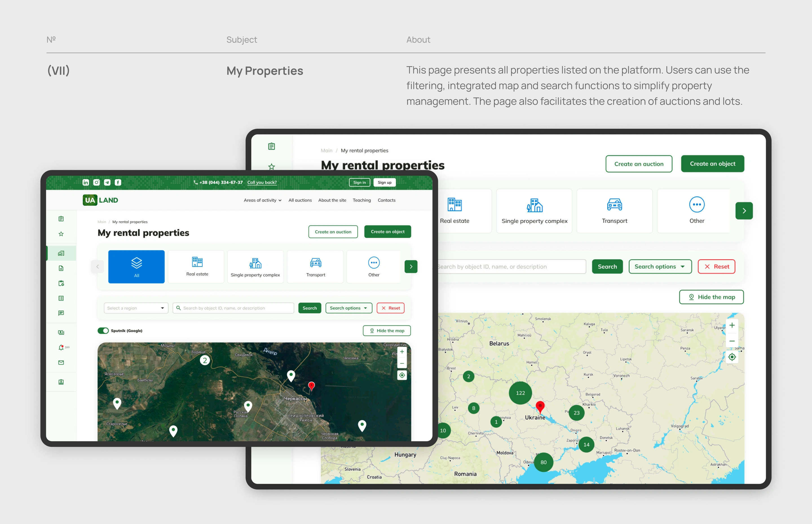Click Create an object in front tablet
Screen dimensions: 812x524
click(x=388, y=232)
